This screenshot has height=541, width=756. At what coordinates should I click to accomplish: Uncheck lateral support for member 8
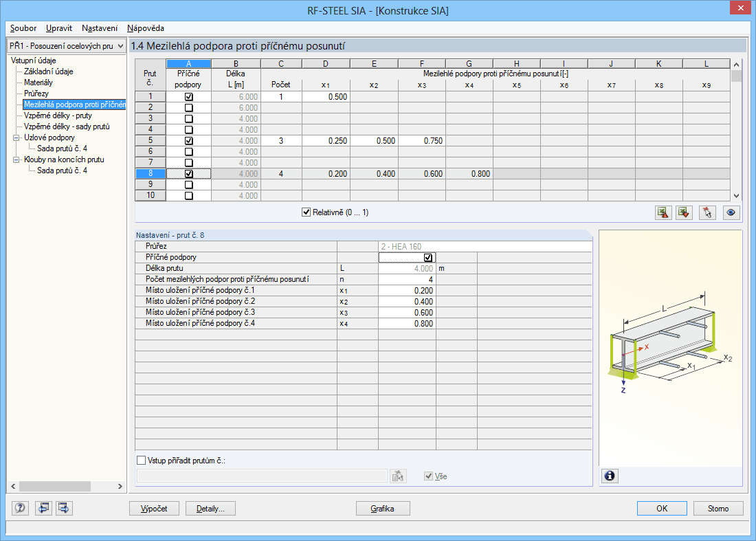click(188, 174)
